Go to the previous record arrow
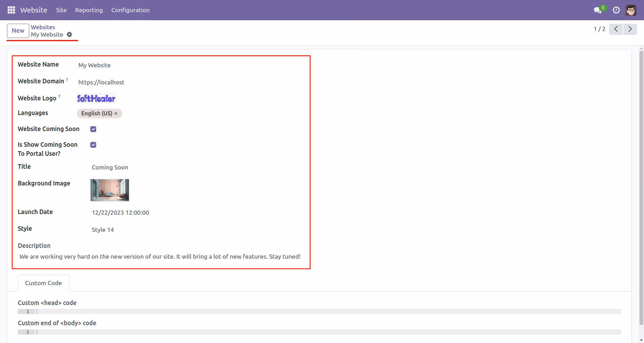This screenshot has width=644, height=343. [x=616, y=29]
